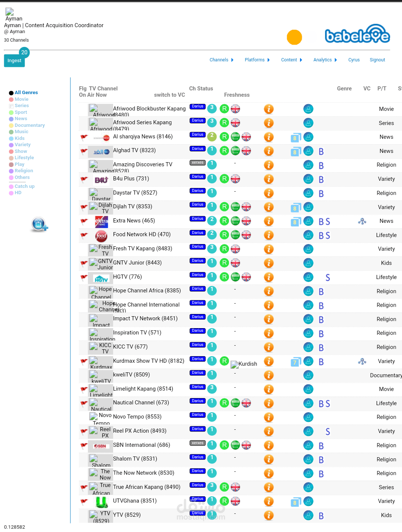402x532 pixels.
Task: Click S letter icon in HGTV row
Action: click(x=328, y=278)
